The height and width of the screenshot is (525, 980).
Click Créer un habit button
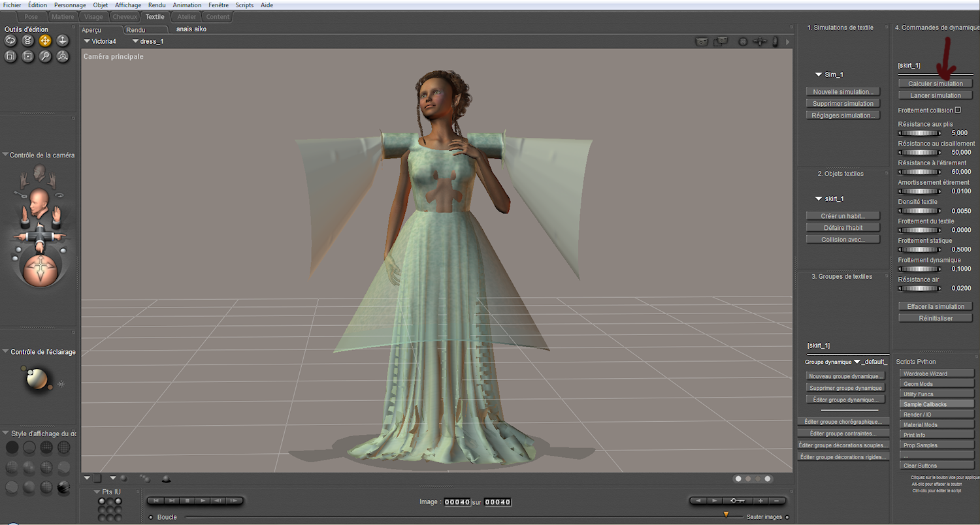843,215
